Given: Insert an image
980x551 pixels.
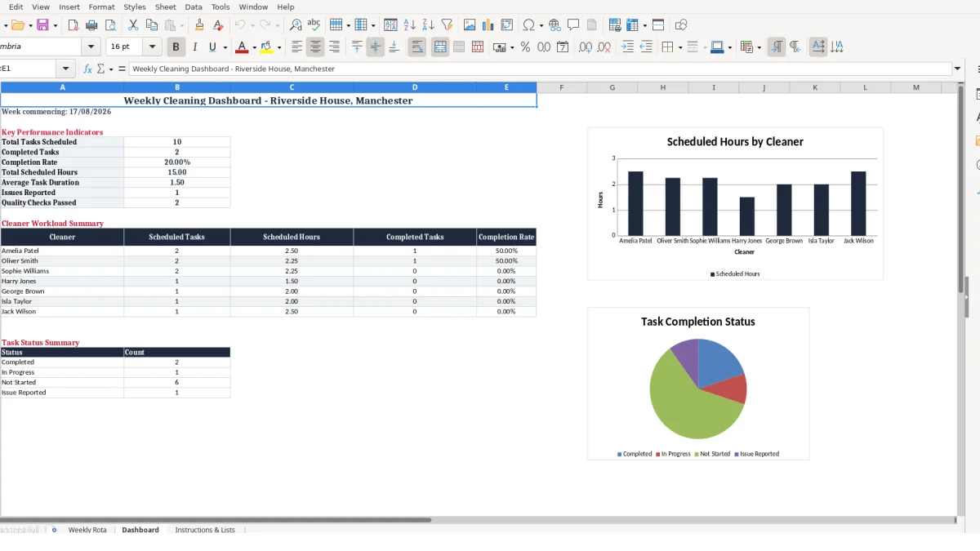Looking at the screenshot, I should 470,25.
